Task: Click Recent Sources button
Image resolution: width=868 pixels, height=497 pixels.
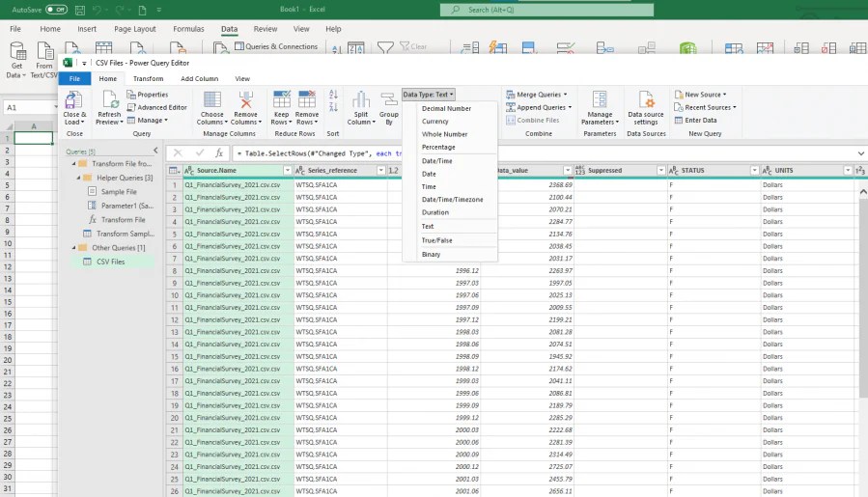Action: click(705, 107)
